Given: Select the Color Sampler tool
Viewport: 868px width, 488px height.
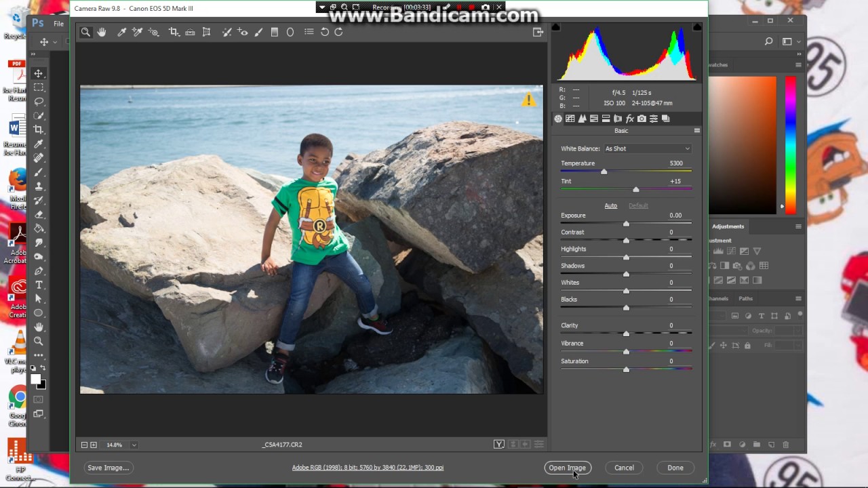Looking at the screenshot, I should pos(138,32).
